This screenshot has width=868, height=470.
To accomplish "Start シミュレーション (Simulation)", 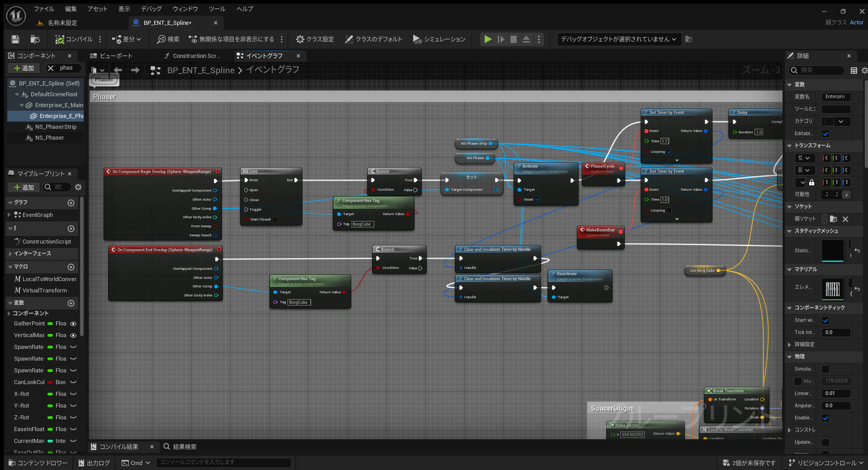I will (439, 39).
